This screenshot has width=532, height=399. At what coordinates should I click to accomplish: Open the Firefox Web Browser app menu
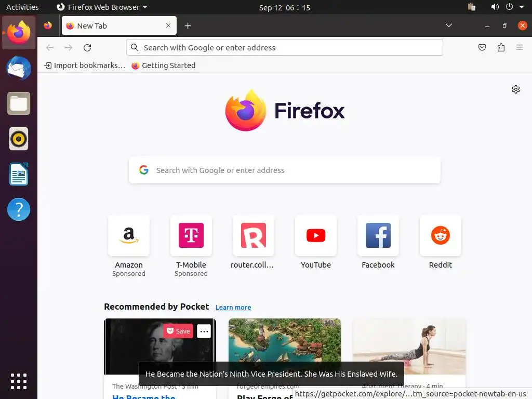(102, 7)
